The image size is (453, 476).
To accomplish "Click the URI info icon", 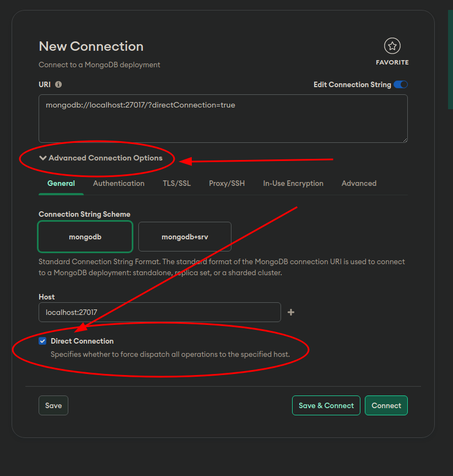I will (x=58, y=84).
